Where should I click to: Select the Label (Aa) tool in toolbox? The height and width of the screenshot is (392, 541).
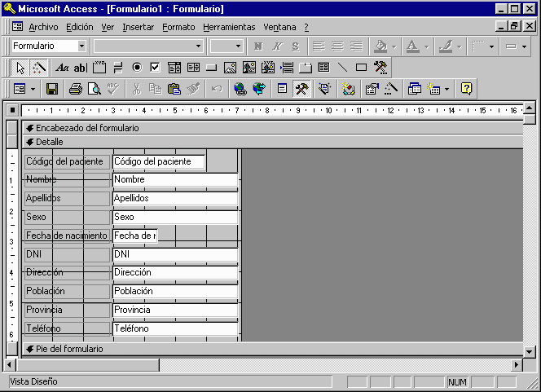[62, 68]
